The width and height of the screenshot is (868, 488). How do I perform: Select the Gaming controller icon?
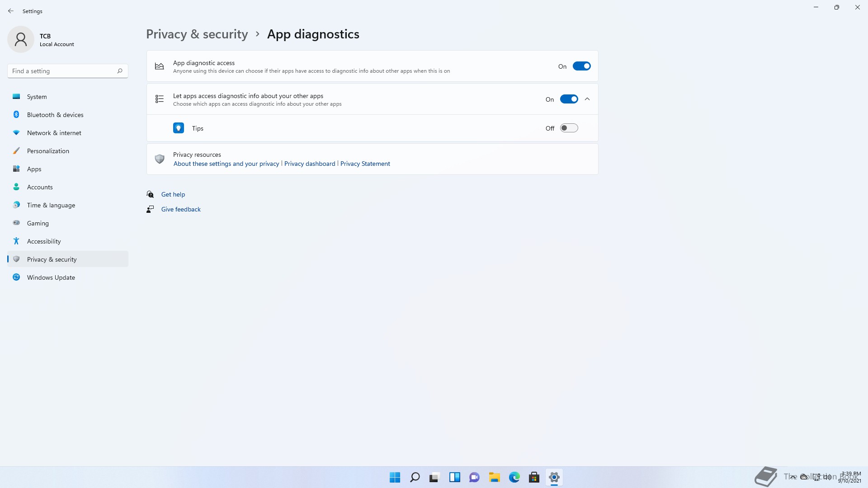click(x=16, y=223)
